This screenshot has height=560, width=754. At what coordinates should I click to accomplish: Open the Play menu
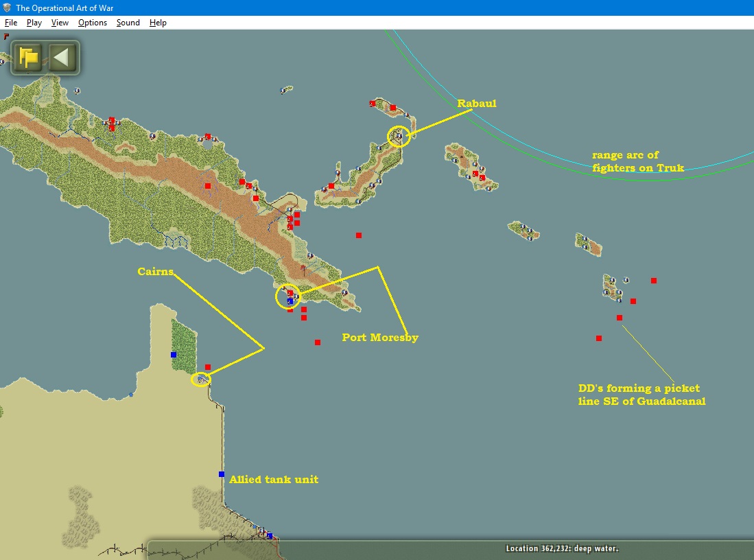click(x=34, y=23)
